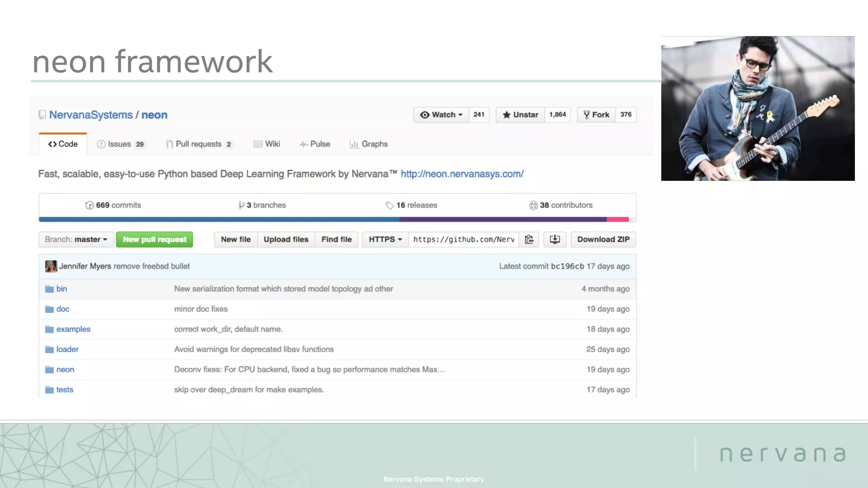The image size is (868, 488).
Task: Open the examples folder
Action: [x=73, y=329]
